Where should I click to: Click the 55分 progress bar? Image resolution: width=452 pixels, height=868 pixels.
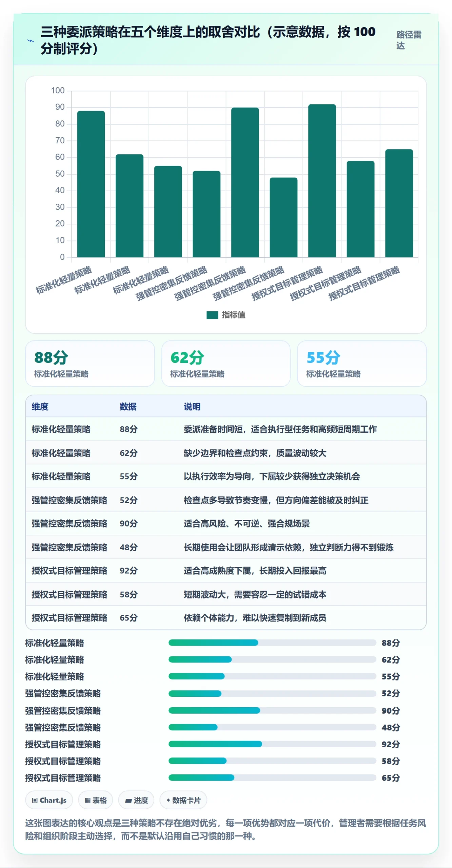272,676
